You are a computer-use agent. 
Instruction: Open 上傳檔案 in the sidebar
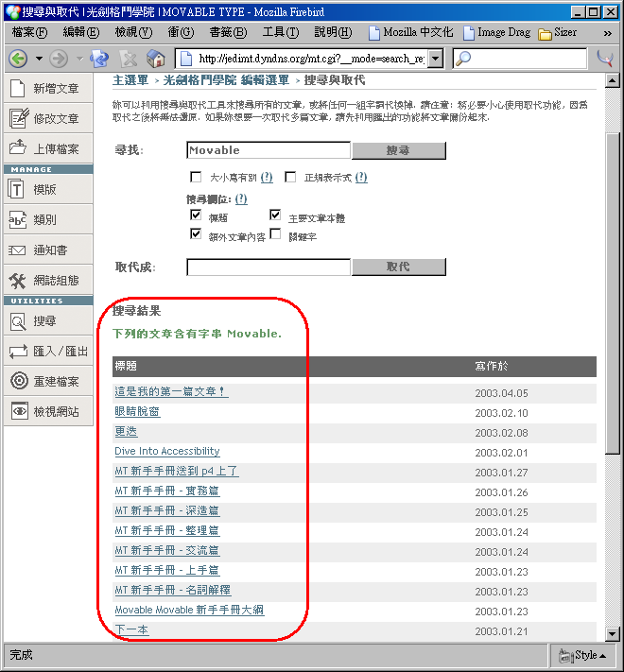coord(48,148)
